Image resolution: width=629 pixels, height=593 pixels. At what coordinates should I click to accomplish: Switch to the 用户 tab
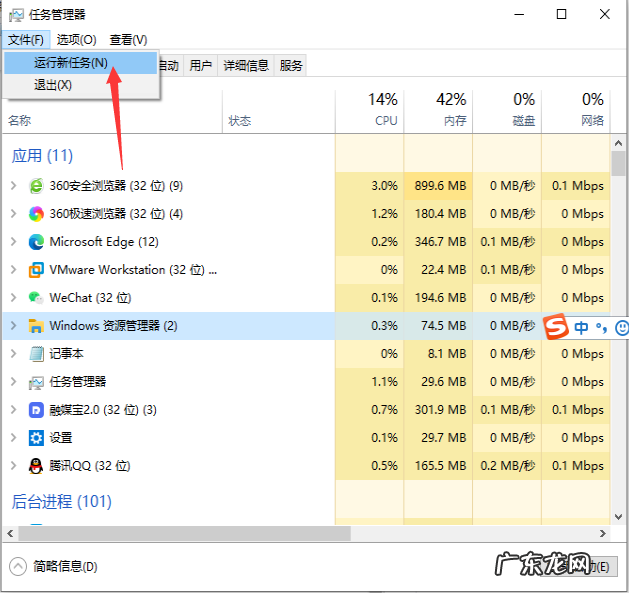(201, 65)
